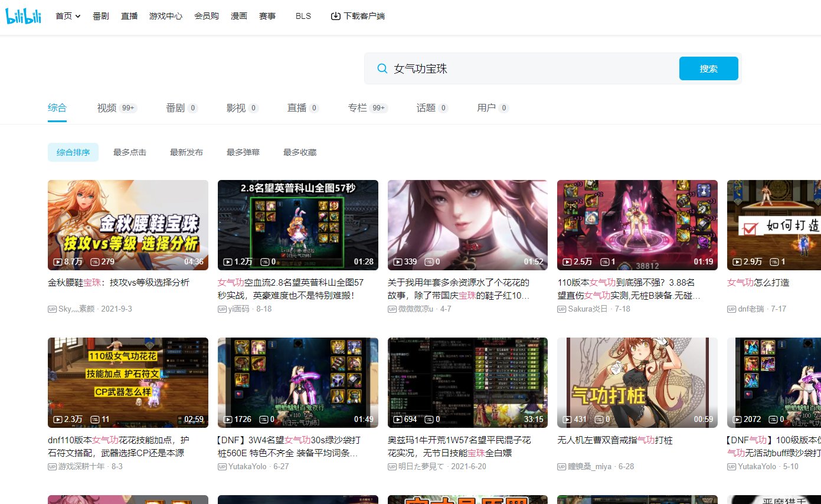Visit uploader 微微微凉u
The width and height of the screenshot is (821, 504).
416,309
